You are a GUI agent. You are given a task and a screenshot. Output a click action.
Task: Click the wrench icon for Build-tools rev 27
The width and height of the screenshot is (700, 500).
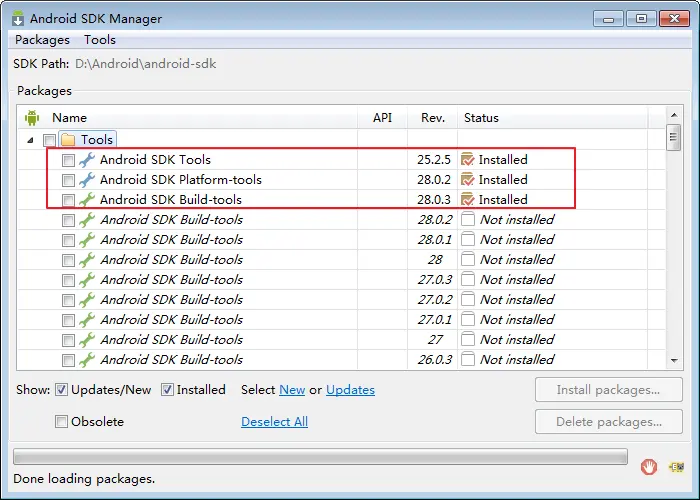87,340
